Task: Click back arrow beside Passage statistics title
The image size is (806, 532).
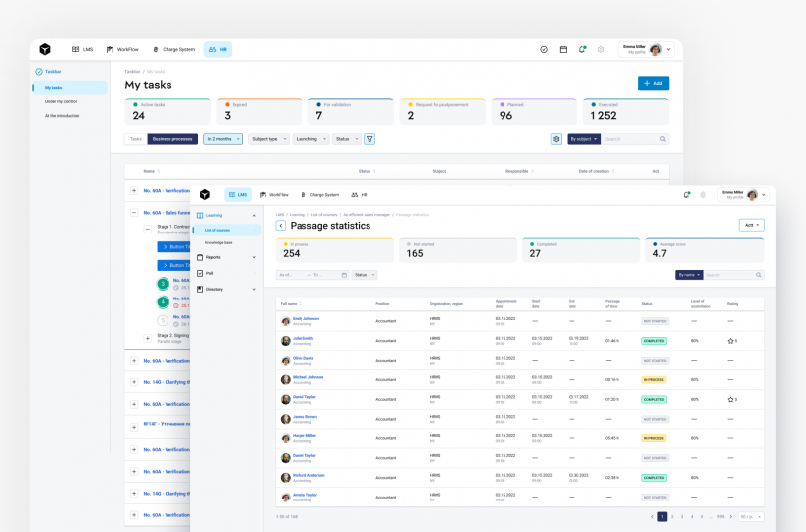Action: pyautogui.click(x=281, y=226)
